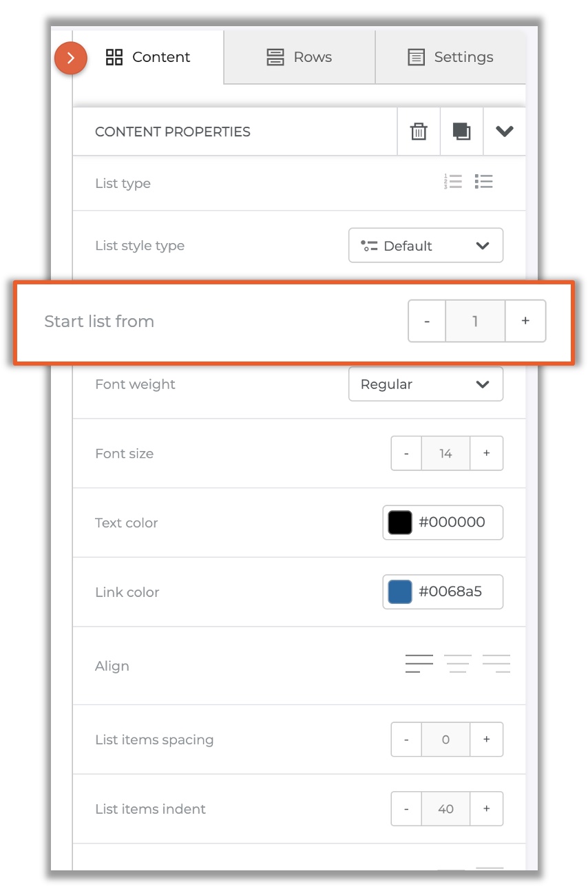This screenshot has height=891, width=588.
Task: Select numbered list type icon
Action: (453, 182)
